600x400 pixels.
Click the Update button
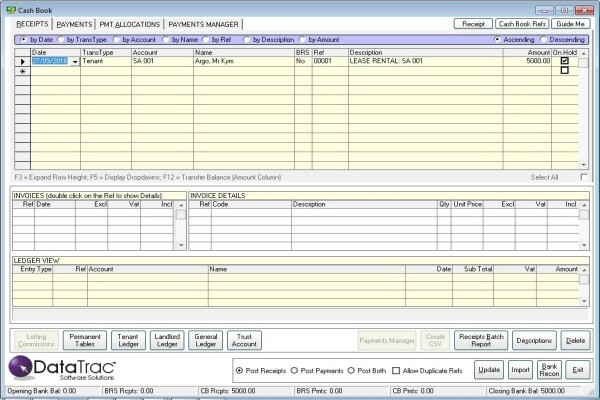(x=489, y=370)
